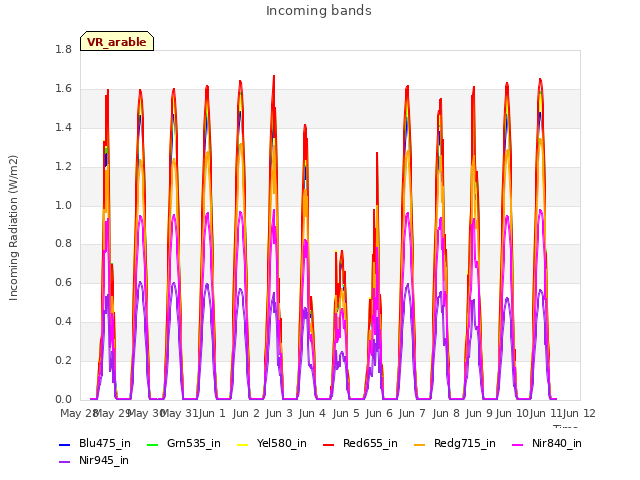The height and width of the screenshot is (480, 640).
Task: Click the Jun 8 x-axis date label
Action: click(x=446, y=413)
